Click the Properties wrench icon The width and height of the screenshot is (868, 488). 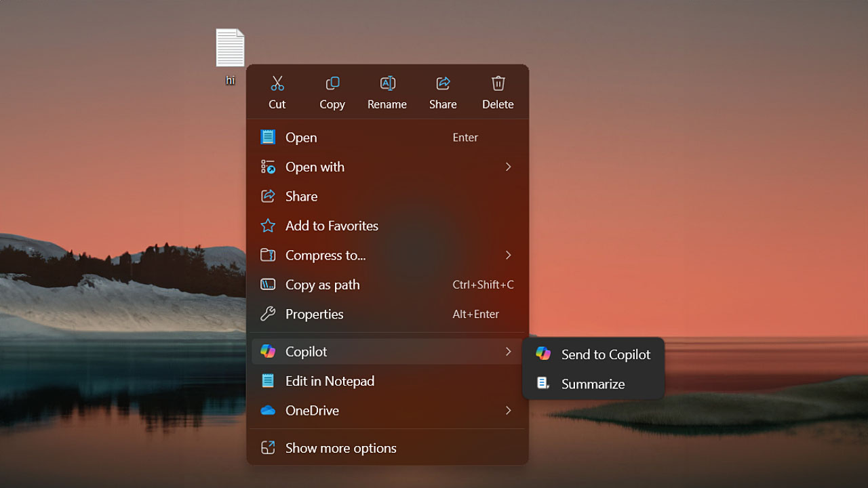(x=268, y=314)
